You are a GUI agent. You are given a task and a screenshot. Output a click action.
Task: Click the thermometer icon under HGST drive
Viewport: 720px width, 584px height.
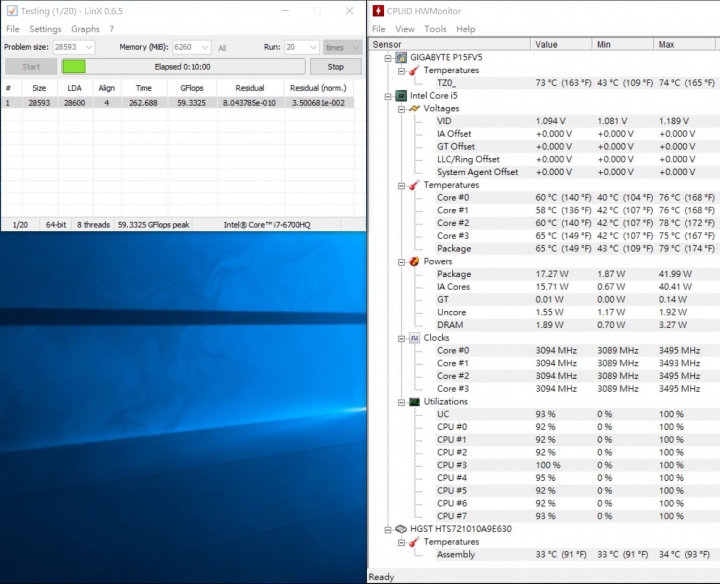(x=414, y=542)
